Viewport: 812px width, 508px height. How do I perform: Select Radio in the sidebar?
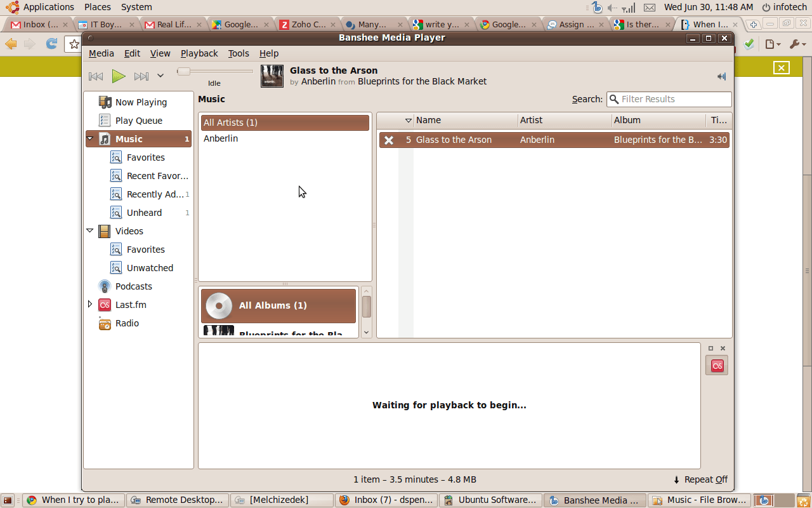pyautogui.click(x=139, y=323)
